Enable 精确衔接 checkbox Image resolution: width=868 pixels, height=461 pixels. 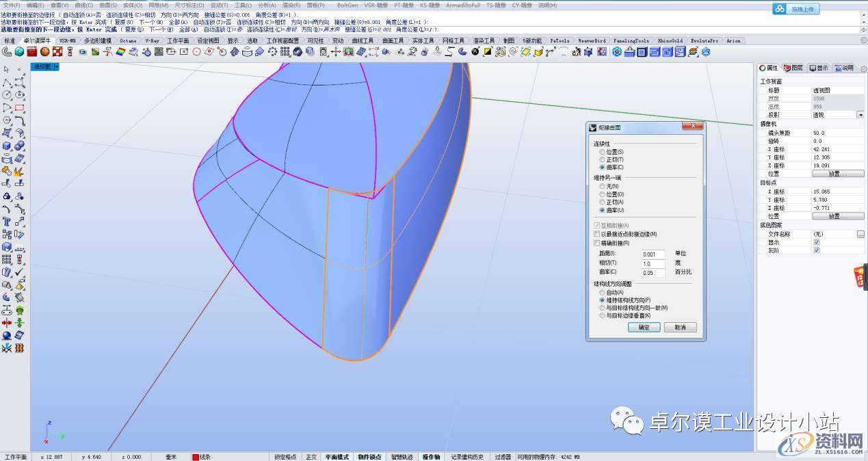pyautogui.click(x=596, y=243)
